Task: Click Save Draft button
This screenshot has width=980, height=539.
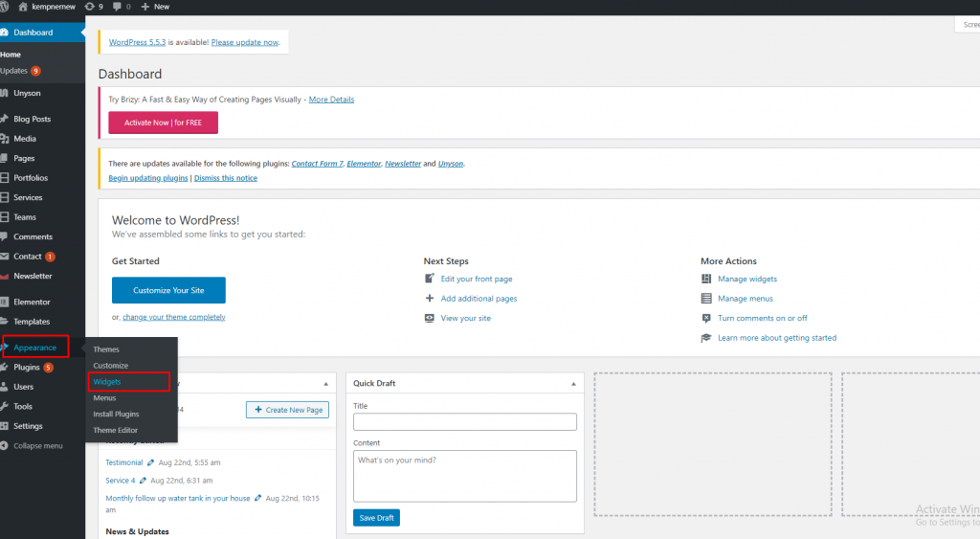Action: [x=376, y=518]
